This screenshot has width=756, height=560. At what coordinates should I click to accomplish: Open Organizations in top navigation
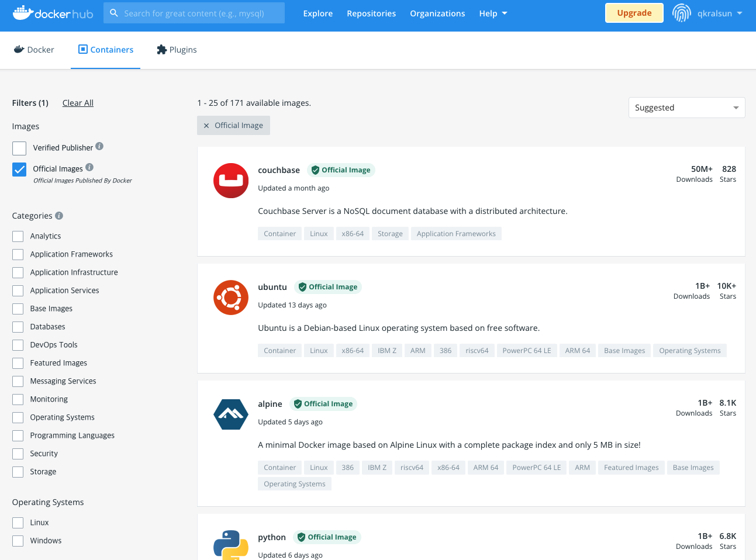(437, 13)
